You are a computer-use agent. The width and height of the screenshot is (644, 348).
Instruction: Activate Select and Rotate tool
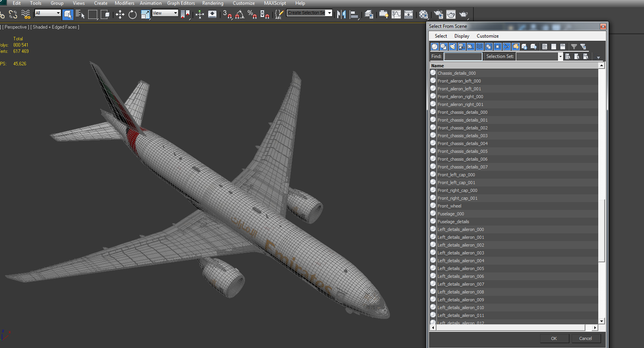point(132,14)
